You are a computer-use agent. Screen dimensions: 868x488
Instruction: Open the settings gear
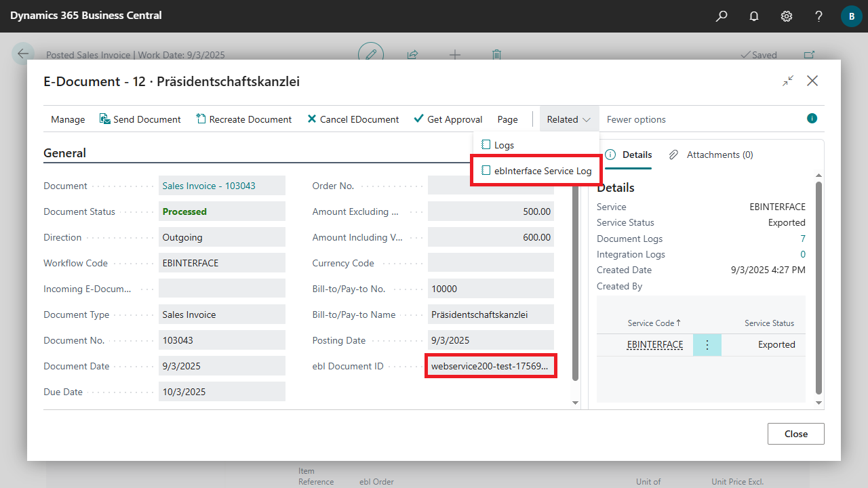[787, 16]
